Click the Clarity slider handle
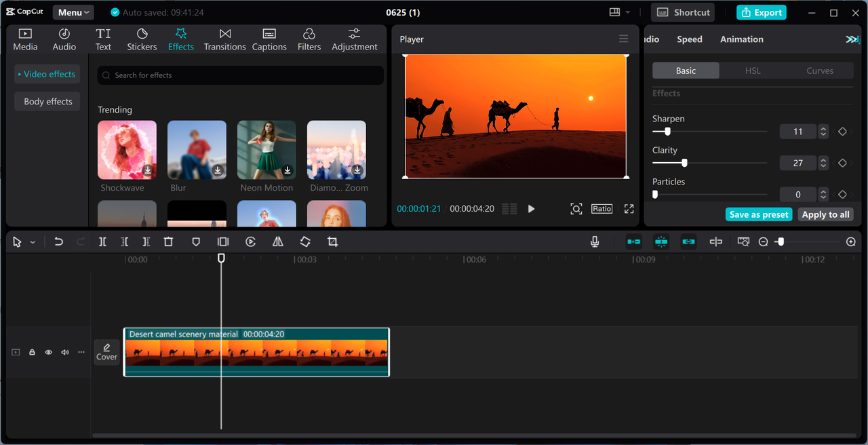Image resolution: width=868 pixels, height=445 pixels. [x=684, y=163]
